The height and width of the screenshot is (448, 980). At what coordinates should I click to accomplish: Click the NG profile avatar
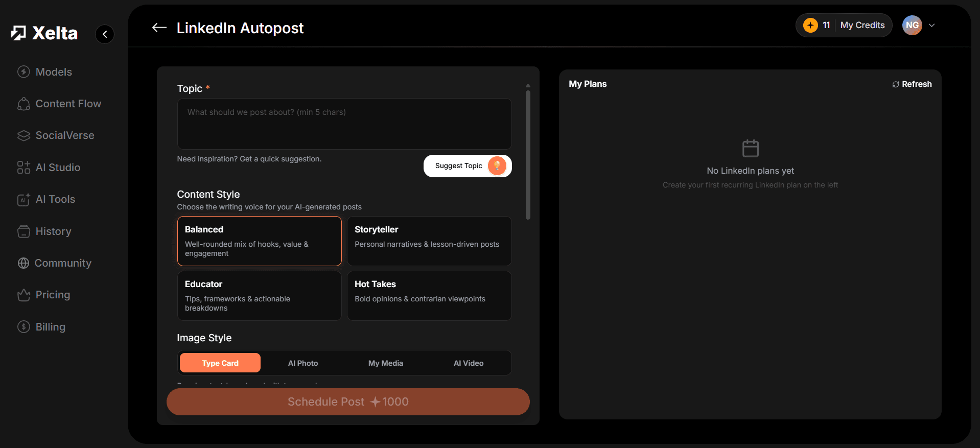pos(912,25)
